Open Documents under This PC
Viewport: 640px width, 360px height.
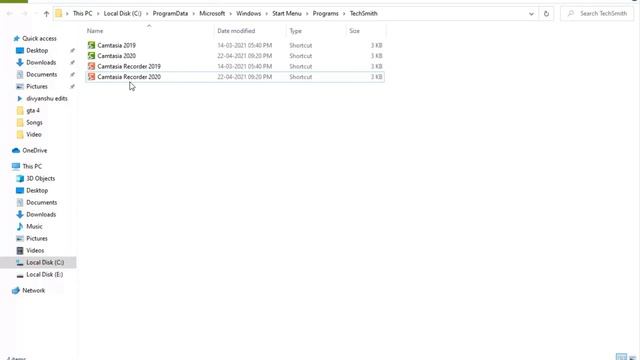click(42, 202)
